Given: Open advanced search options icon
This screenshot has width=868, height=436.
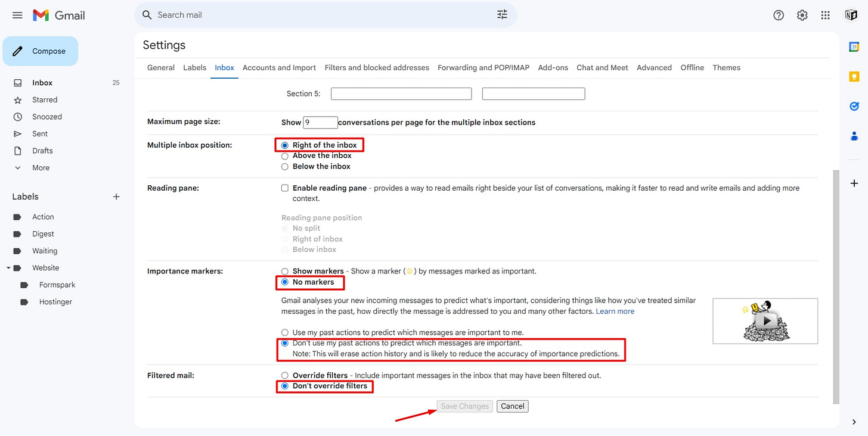Looking at the screenshot, I should click(502, 14).
